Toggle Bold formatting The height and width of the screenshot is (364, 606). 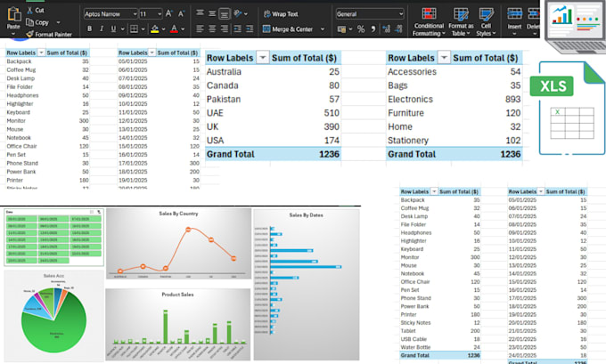pyautogui.click(x=90, y=29)
